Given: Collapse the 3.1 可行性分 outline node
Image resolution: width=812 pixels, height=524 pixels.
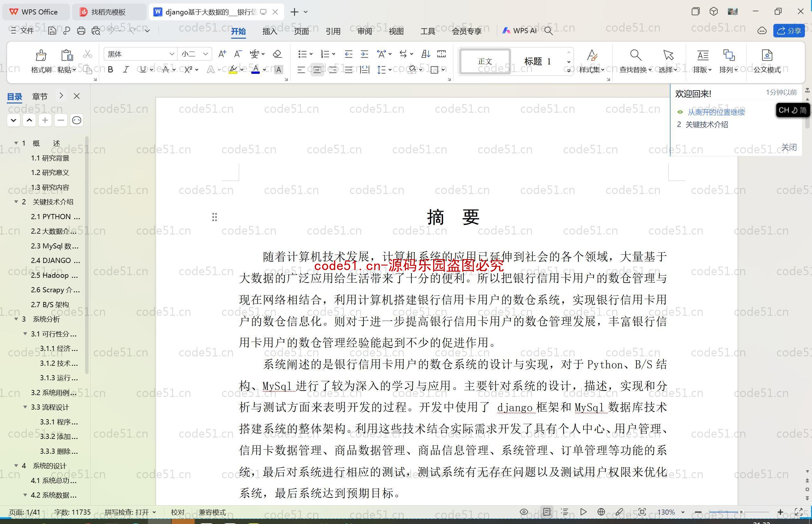Looking at the screenshot, I should (x=25, y=334).
